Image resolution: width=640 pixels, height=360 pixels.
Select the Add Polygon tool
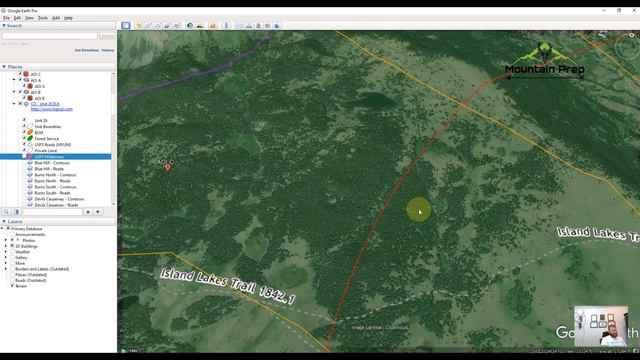click(x=149, y=26)
